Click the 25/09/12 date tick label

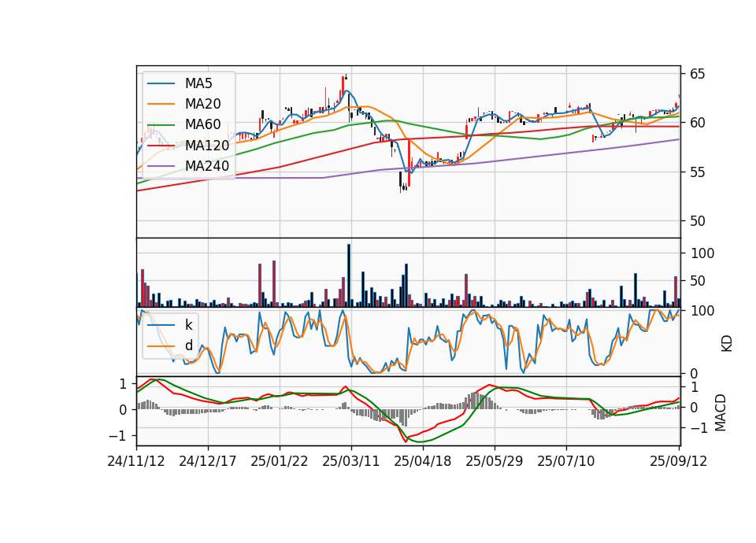tap(678, 461)
